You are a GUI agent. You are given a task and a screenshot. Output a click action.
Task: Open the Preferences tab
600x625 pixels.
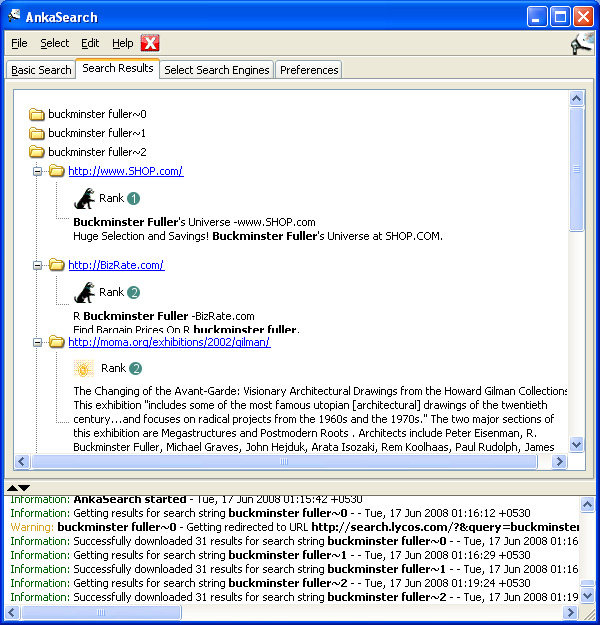[308, 70]
